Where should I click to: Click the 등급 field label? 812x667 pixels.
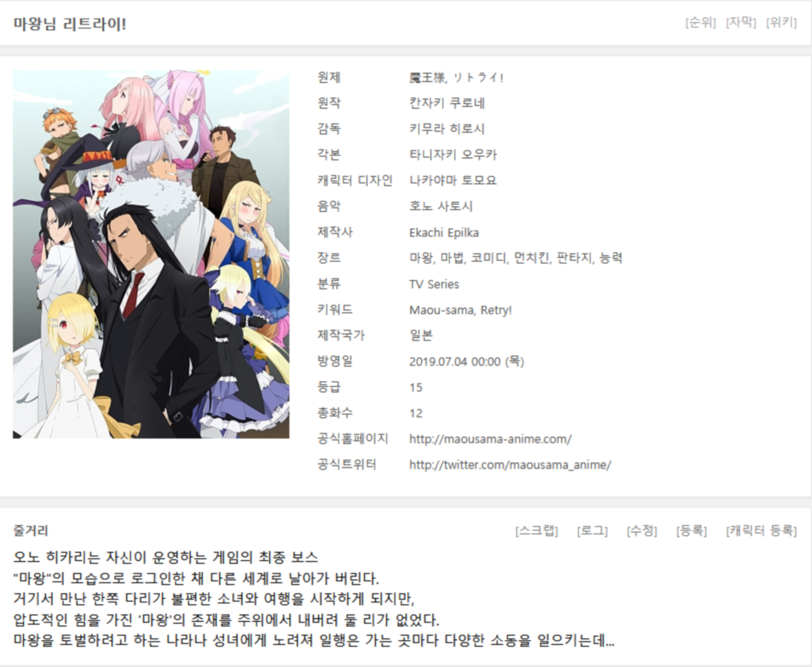(329, 388)
